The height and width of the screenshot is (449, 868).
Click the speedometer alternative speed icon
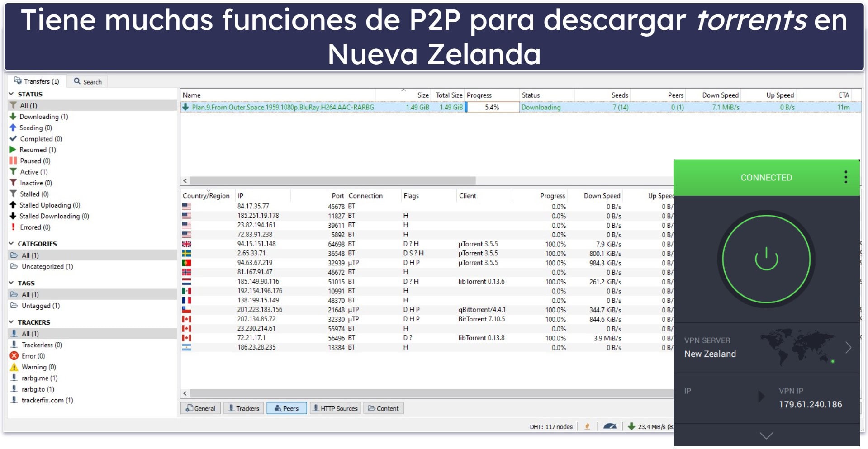[610, 426]
